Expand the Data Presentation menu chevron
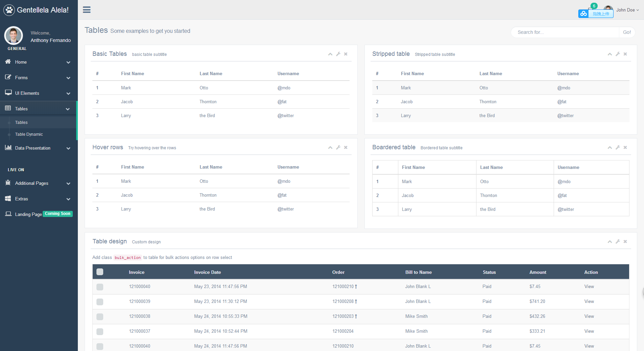Screen dimensions: 644x351 pos(68,148)
